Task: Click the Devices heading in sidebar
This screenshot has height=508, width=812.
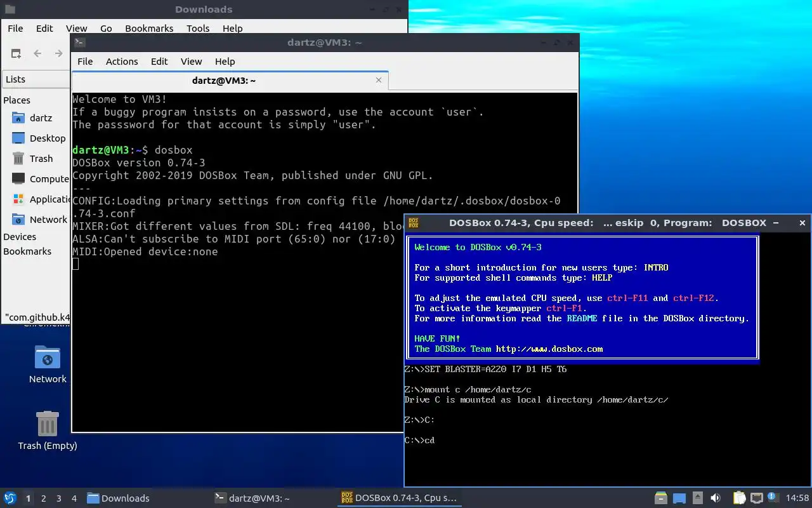Action: tap(20, 237)
